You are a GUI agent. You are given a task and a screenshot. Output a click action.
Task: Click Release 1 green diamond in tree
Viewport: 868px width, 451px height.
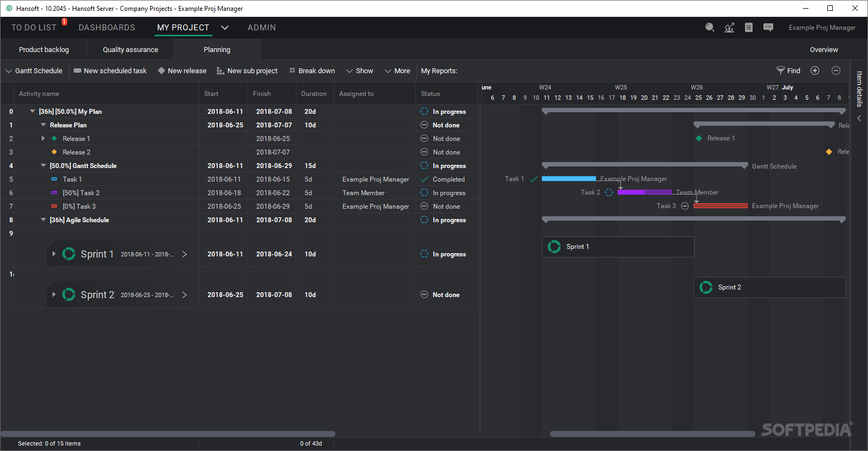(x=54, y=138)
